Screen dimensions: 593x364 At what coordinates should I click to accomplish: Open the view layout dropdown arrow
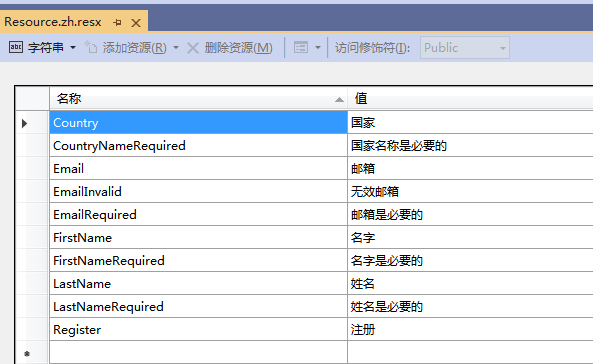pos(318,48)
